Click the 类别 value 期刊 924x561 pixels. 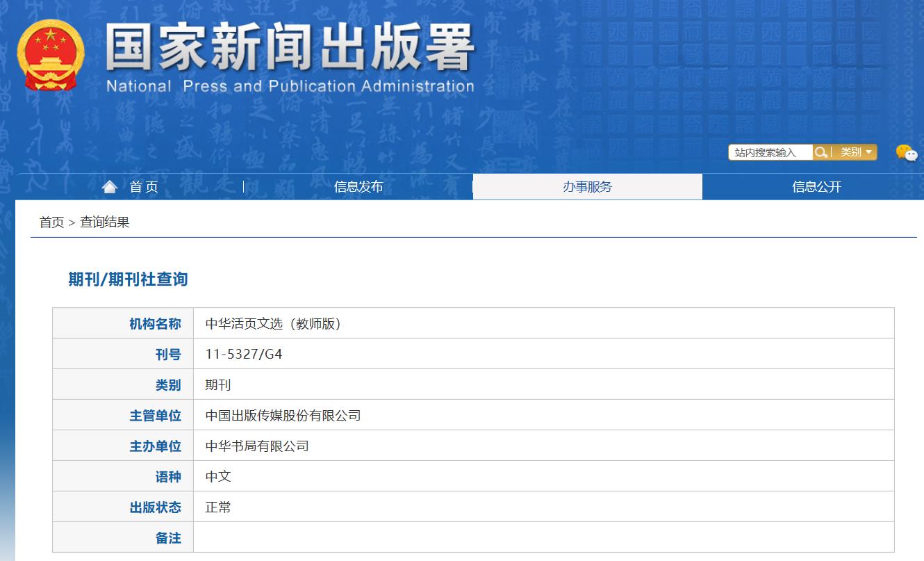pos(218,385)
